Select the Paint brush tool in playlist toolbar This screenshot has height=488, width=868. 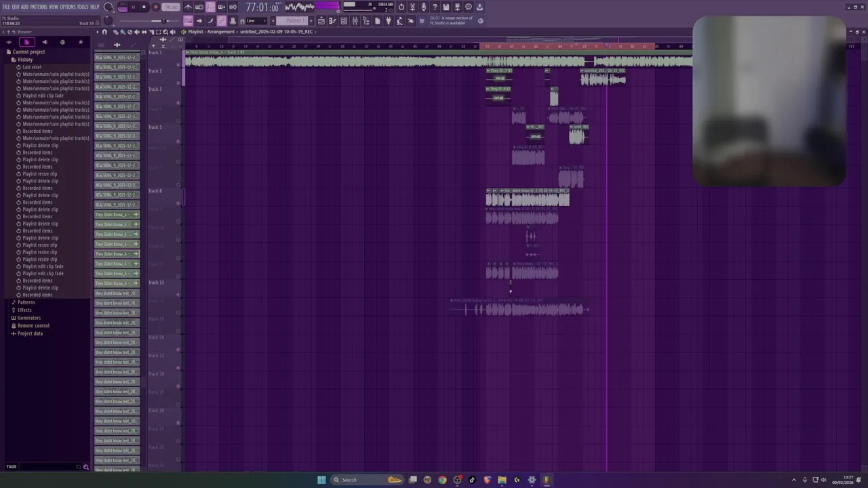click(x=123, y=32)
